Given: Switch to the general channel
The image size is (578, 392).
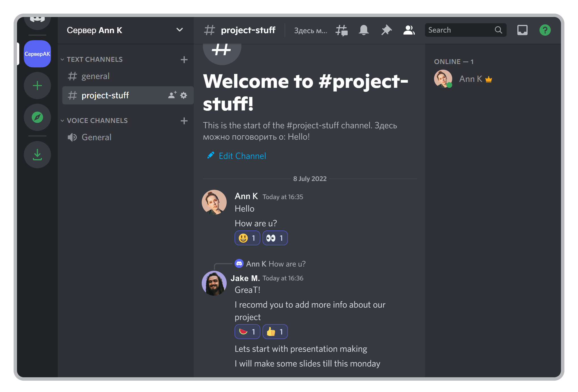Looking at the screenshot, I should pyautogui.click(x=95, y=76).
